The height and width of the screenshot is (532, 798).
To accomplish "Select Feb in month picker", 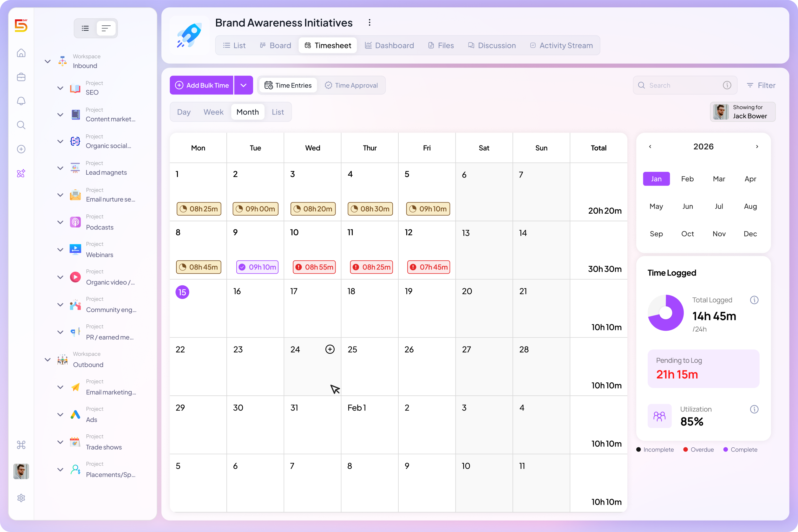I will click(687, 179).
